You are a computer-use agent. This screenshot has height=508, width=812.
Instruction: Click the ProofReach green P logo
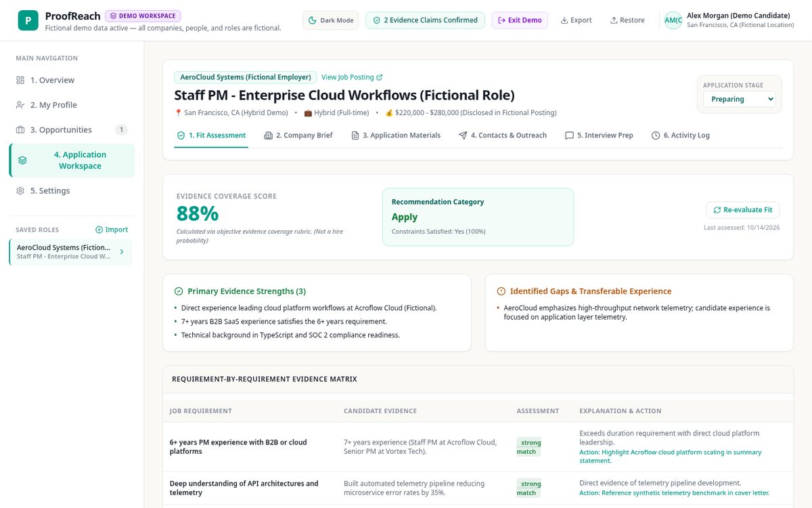point(28,20)
